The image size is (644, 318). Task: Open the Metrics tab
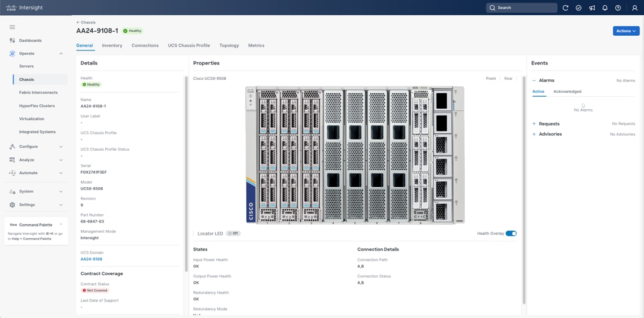pos(256,46)
